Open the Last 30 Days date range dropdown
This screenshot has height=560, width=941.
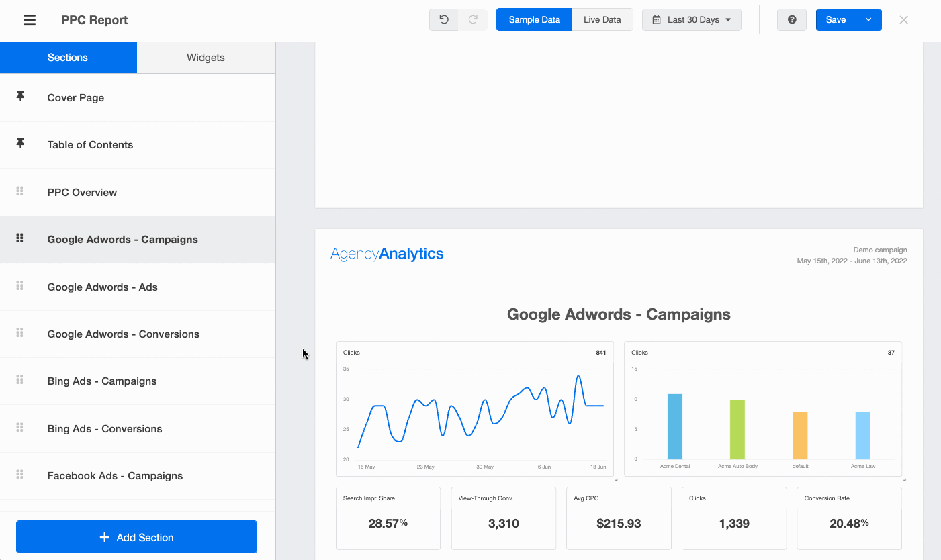[x=691, y=19]
